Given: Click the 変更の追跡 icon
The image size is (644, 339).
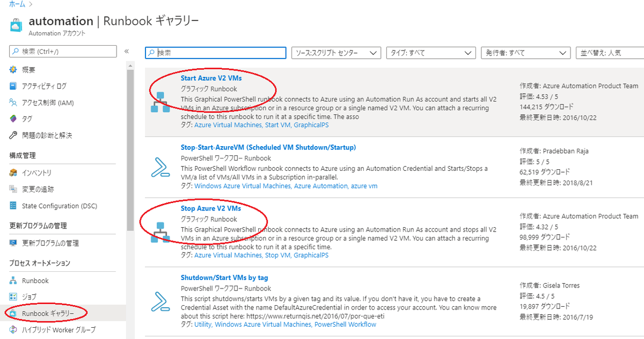Looking at the screenshot, I should pos(13,189).
